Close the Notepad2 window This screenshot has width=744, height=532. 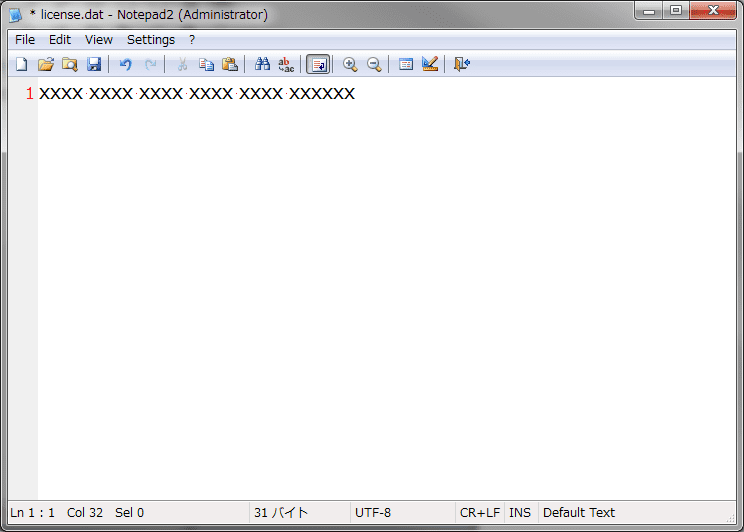(713, 11)
